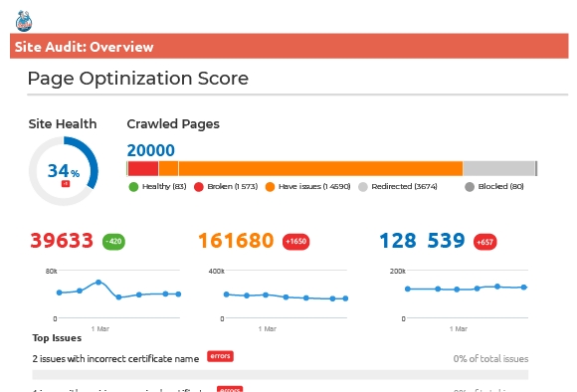
Task: Click the 400k axis label
Action: [x=217, y=272]
